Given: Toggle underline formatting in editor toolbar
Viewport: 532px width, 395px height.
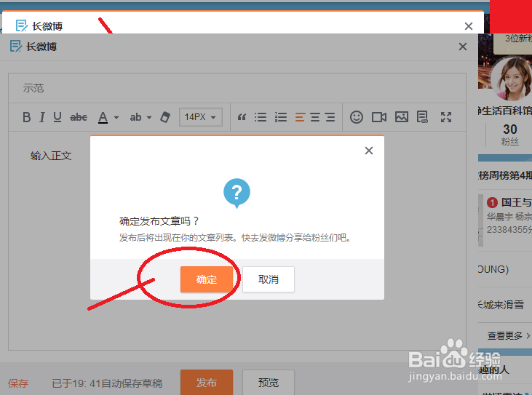Looking at the screenshot, I should (x=57, y=117).
